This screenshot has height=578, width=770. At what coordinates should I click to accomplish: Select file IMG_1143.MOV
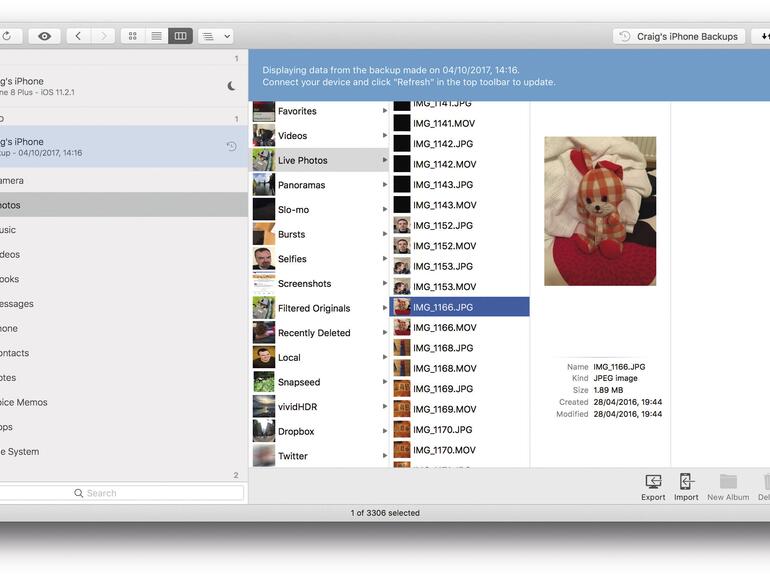(460, 205)
